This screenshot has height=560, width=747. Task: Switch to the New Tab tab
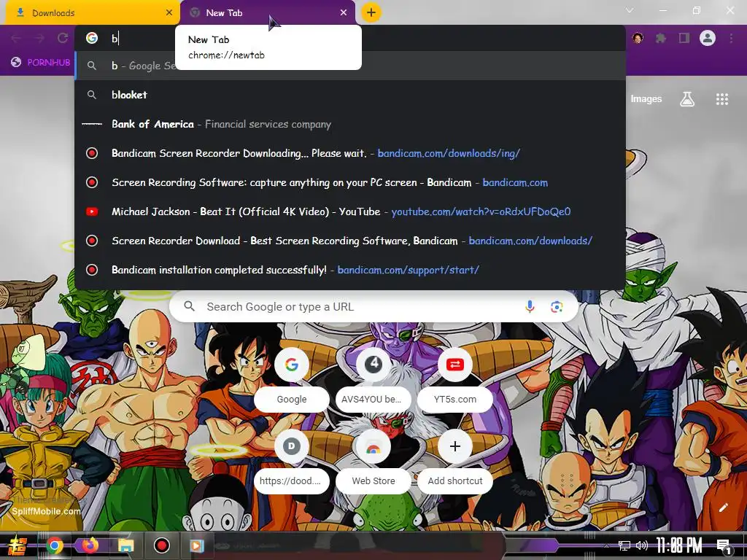click(267, 13)
